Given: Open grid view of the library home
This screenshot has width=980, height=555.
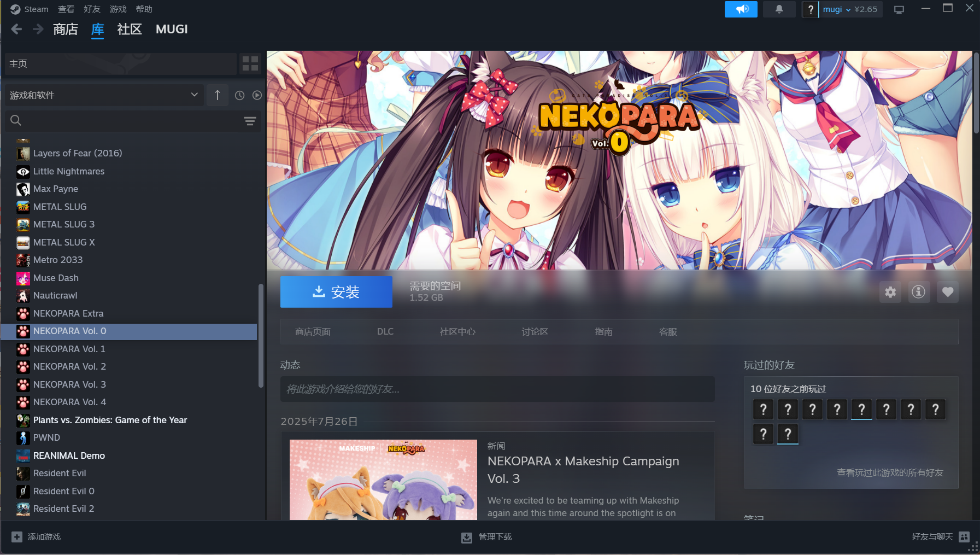Looking at the screenshot, I should click(250, 63).
